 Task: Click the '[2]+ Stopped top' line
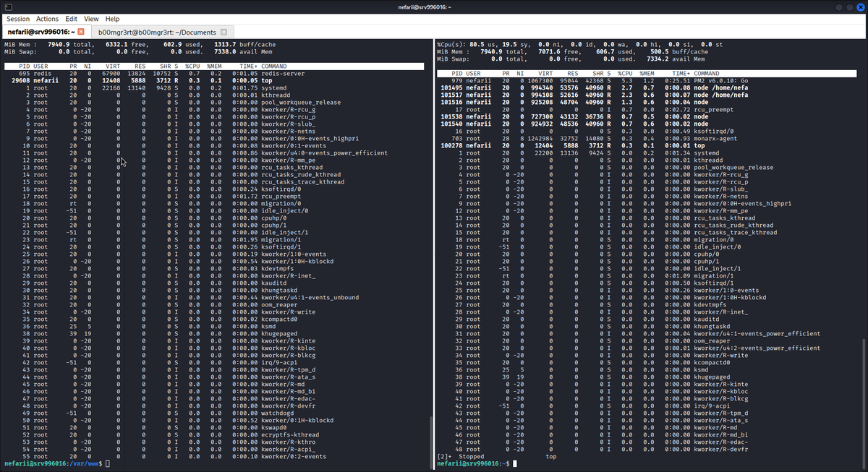coord(498,457)
